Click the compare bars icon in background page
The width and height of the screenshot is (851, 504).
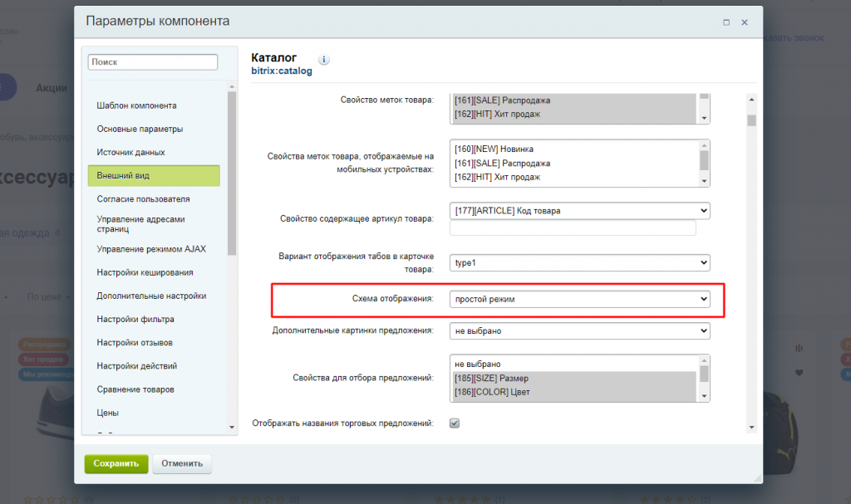click(x=799, y=348)
